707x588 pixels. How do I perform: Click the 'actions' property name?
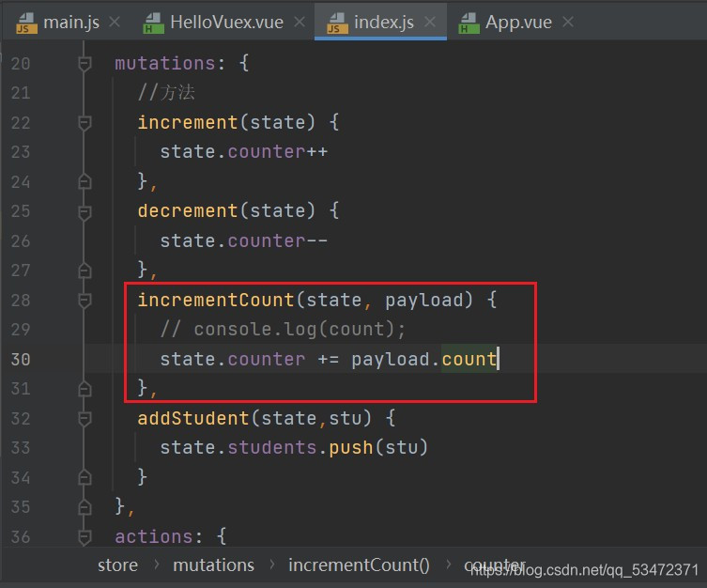(154, 536)
